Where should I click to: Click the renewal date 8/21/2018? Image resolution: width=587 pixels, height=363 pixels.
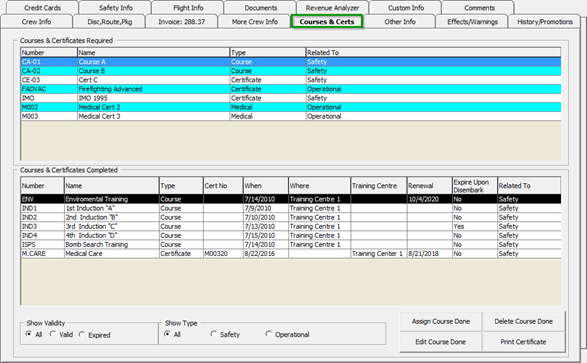tap(429, 253)
